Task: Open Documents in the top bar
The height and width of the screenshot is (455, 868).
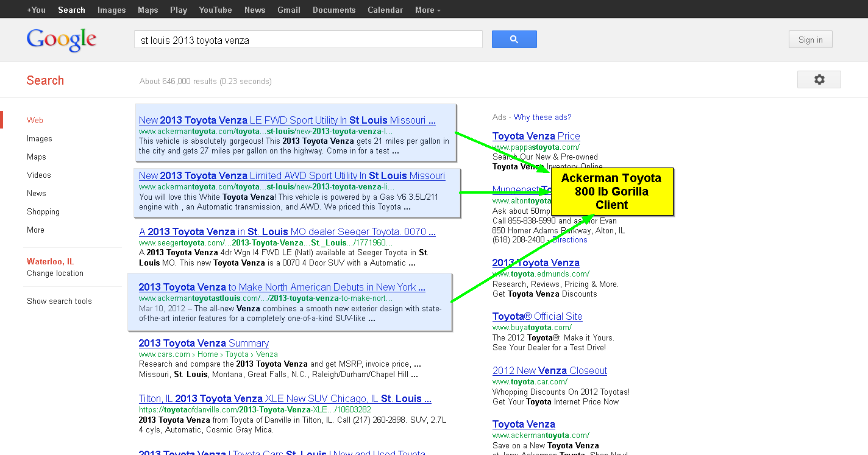Action: coord(334,10)
